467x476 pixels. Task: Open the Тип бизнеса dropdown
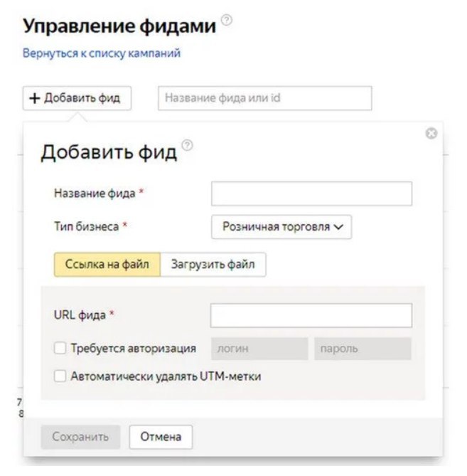coord(281,227)
